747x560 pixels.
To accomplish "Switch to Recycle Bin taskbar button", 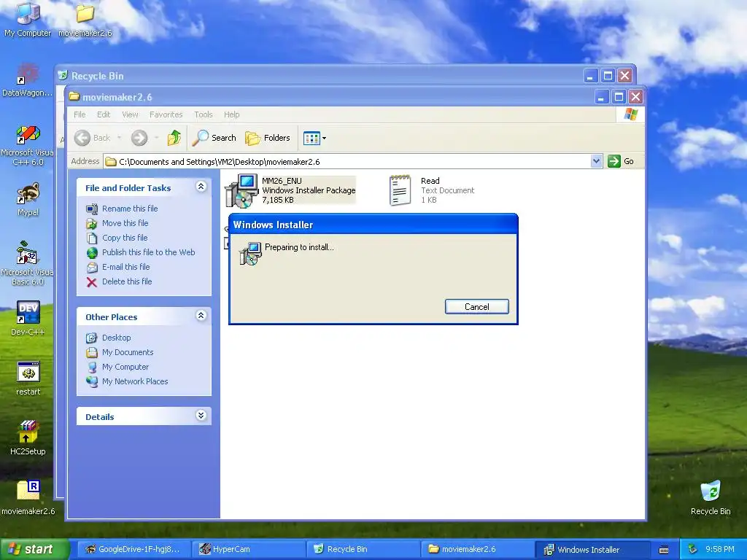I will tap(363, 550).
